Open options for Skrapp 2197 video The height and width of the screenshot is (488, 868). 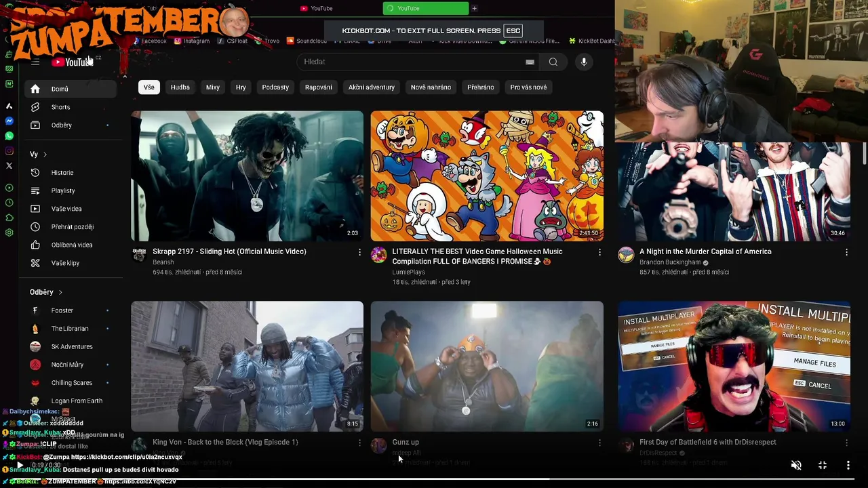pyautogui.click(x=359, y=252)
